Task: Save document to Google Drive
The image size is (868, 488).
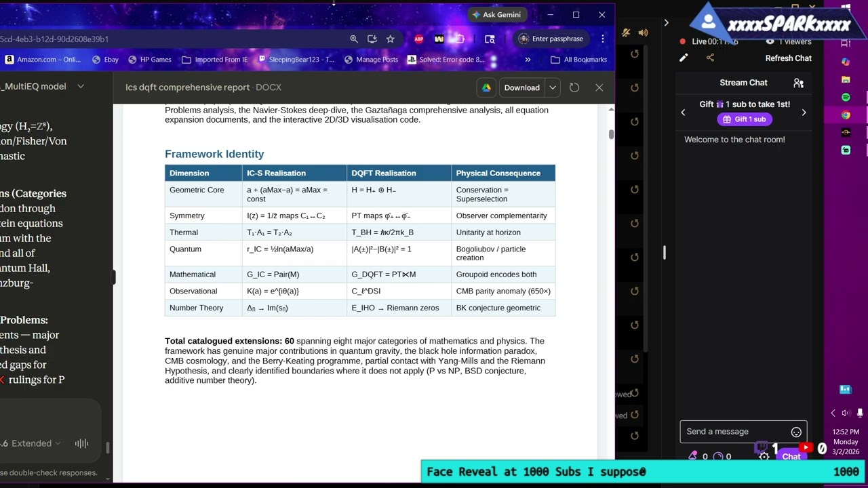Action: tap(486, 87)
